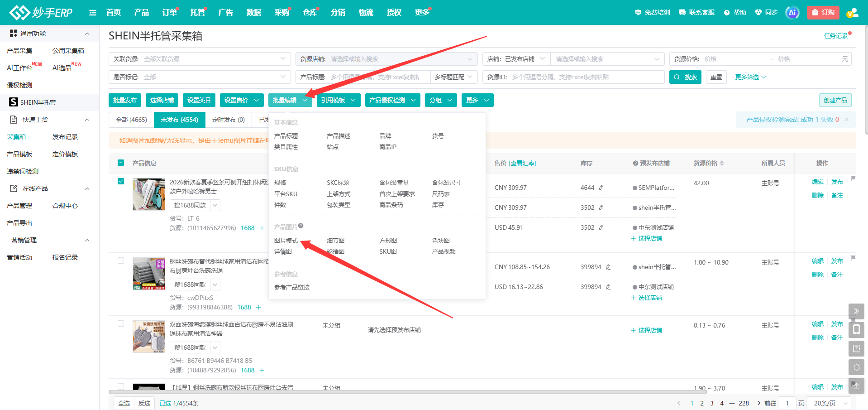
Task: Click the back-to-top icon in floating toolbar
Action: [x=856, y=386]
